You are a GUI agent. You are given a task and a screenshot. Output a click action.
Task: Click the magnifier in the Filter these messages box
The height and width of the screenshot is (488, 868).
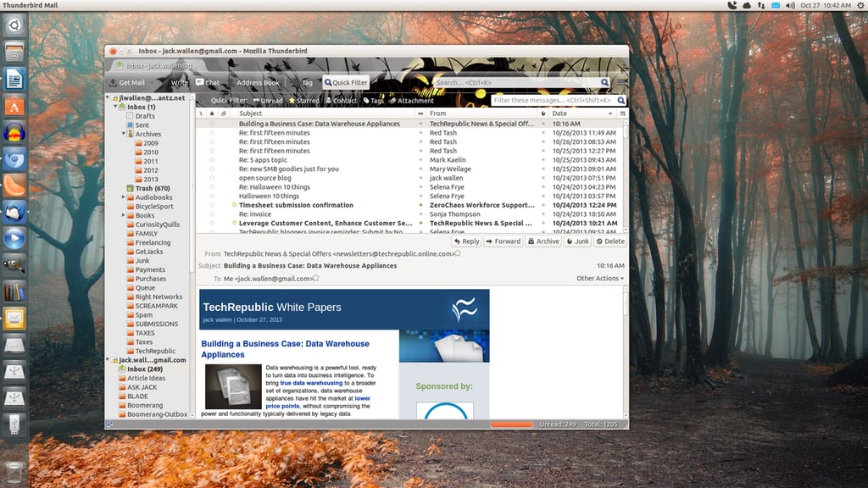click(620, 100)
